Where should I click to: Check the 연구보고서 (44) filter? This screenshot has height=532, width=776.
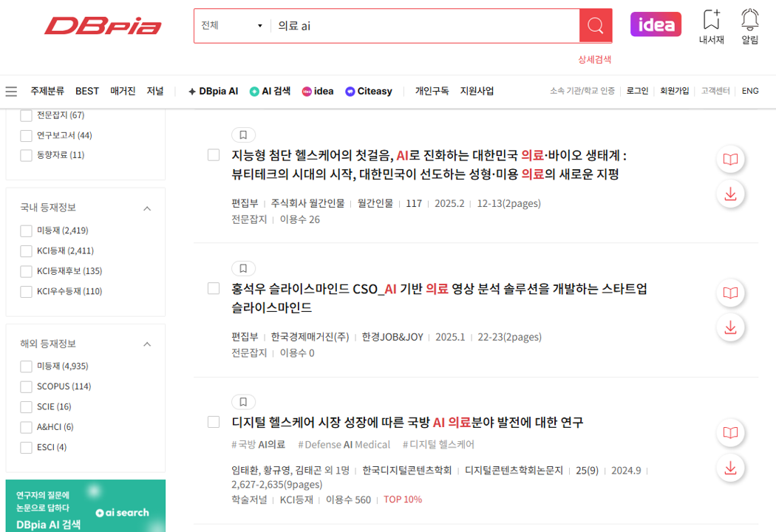tap(26, 136)
